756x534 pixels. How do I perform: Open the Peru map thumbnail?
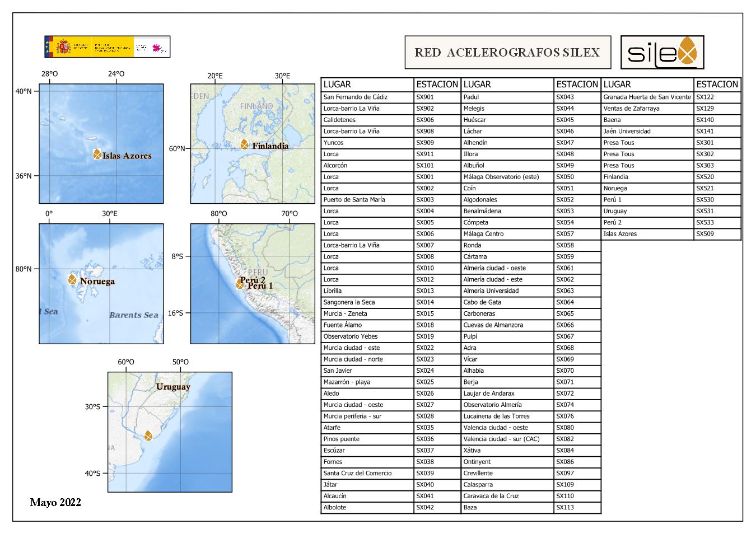[253, 284]
